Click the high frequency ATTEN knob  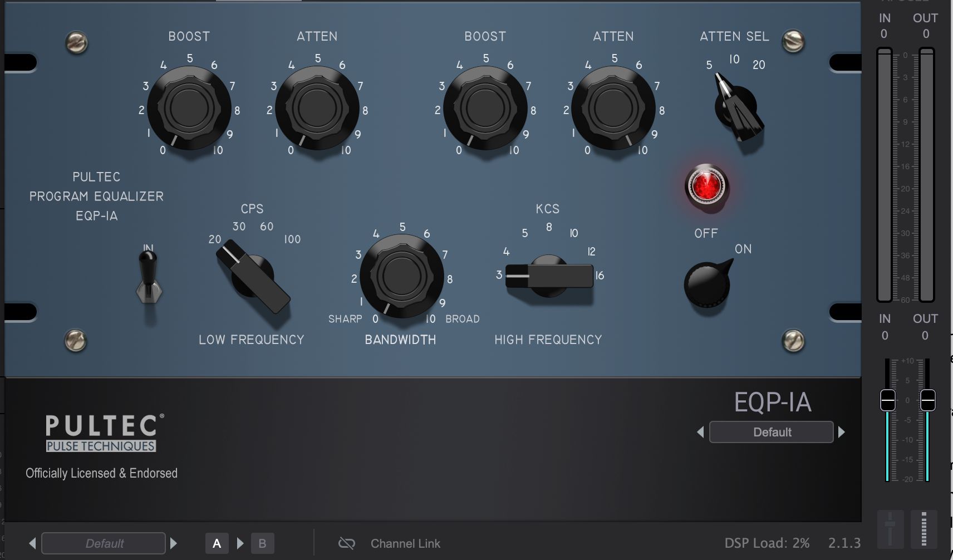pos(613,108)
